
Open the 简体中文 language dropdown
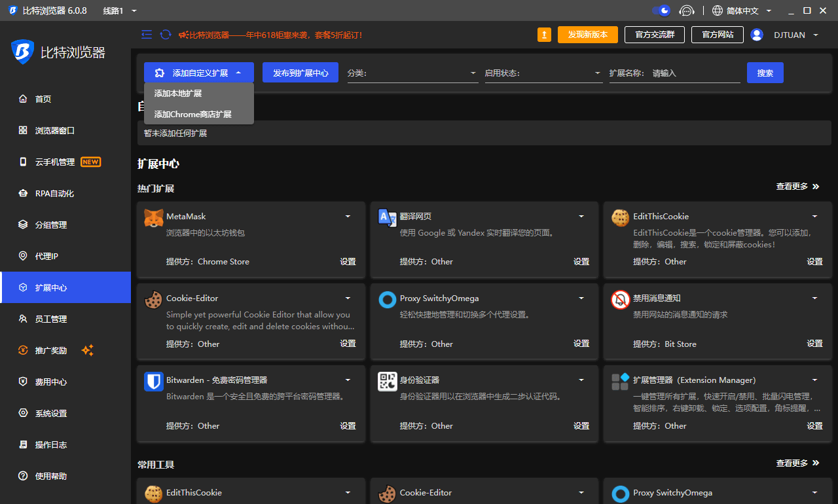pos(742,10)
